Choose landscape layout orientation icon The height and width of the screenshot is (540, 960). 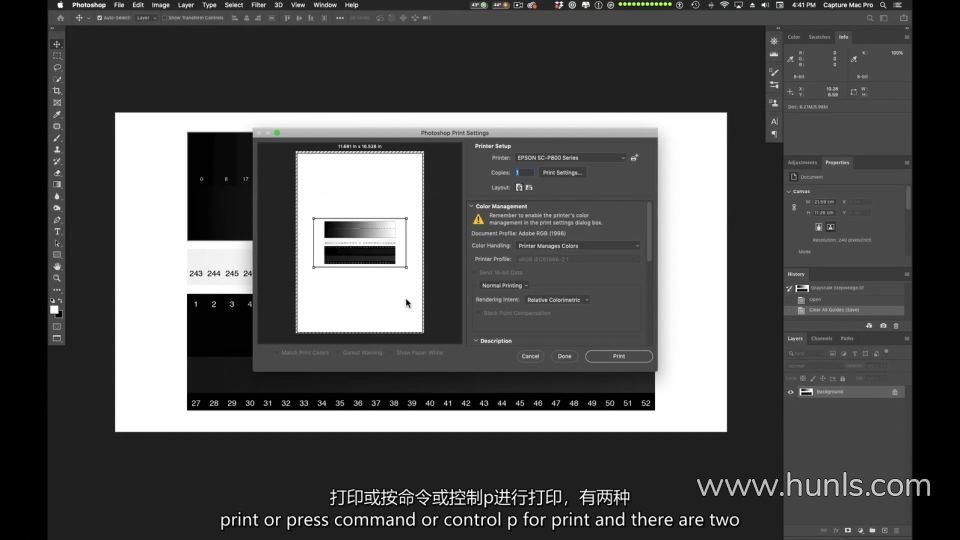click(x=529, y=187)
